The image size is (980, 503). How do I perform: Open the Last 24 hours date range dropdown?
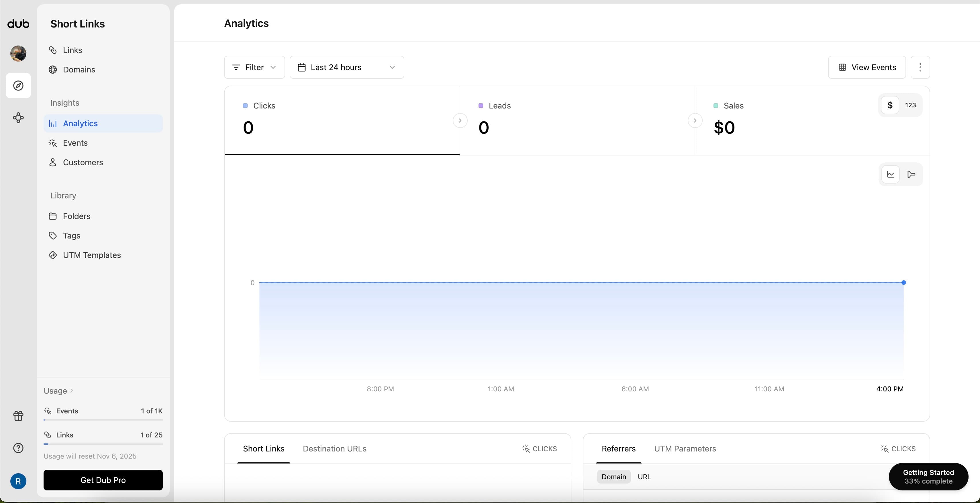tap(346, 67)
